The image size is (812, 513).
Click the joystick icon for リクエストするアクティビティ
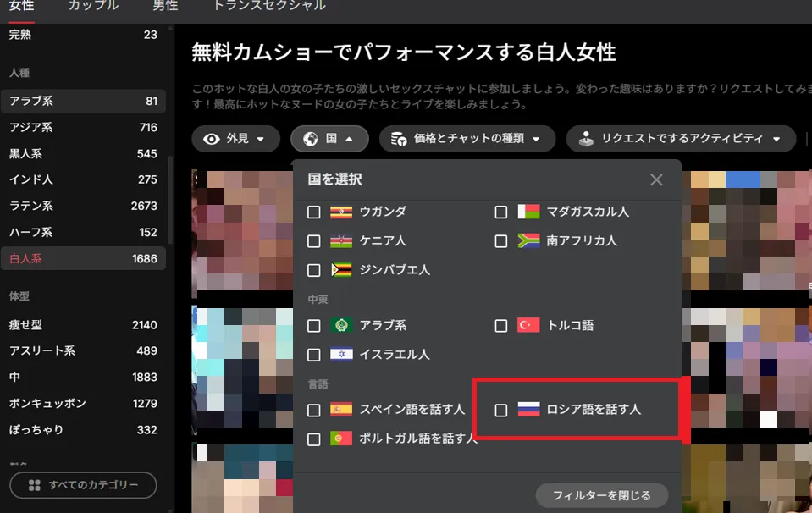click(586, 139)
